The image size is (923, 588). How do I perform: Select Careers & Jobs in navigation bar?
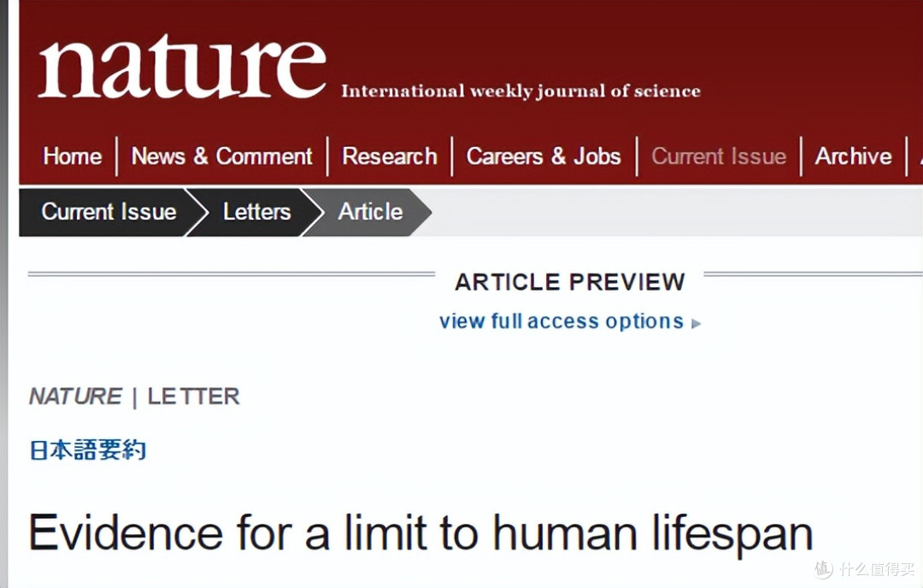544,156
